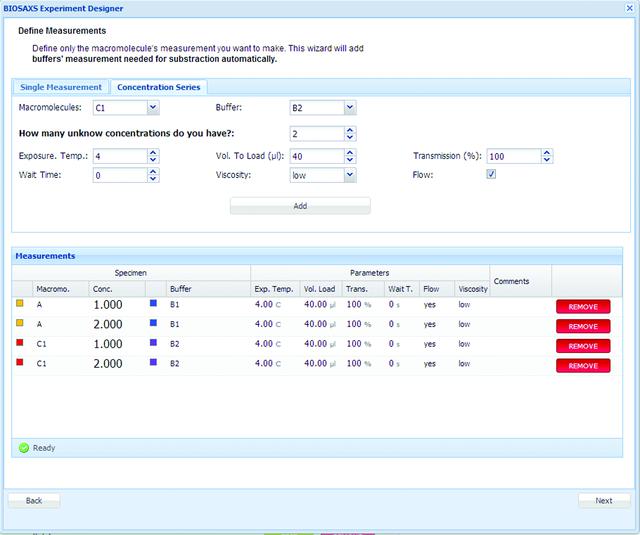Click the Next button
Screen dimensions: 640x535
coord(604,501)
